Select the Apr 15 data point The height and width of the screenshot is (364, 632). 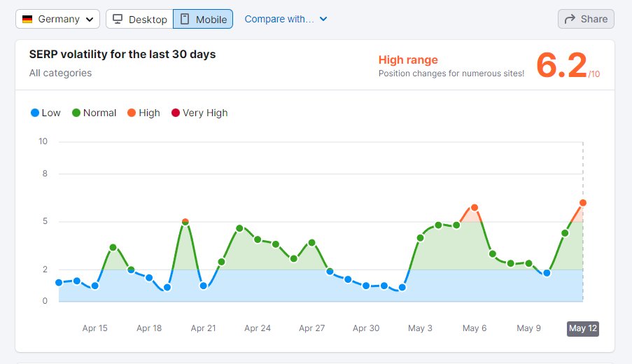(x=95, y=286)
